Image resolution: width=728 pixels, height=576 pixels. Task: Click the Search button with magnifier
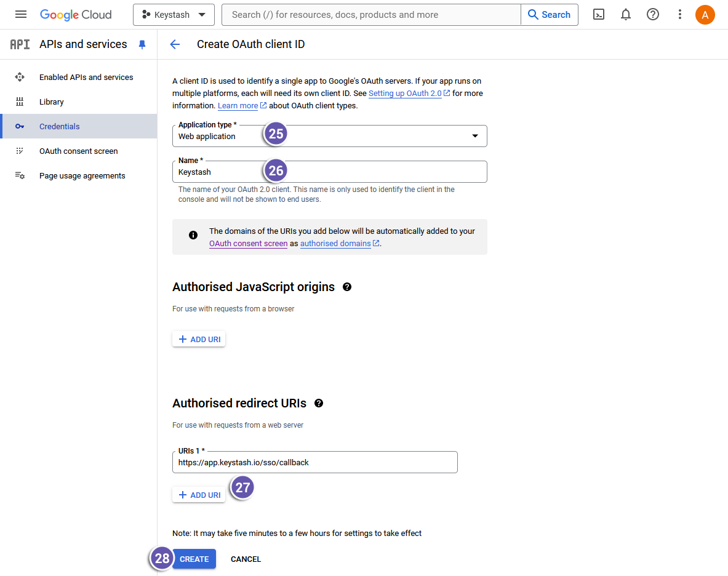550,15
